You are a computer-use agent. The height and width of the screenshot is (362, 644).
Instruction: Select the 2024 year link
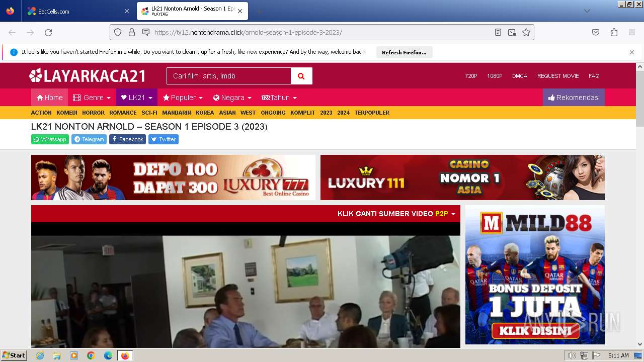343,113
